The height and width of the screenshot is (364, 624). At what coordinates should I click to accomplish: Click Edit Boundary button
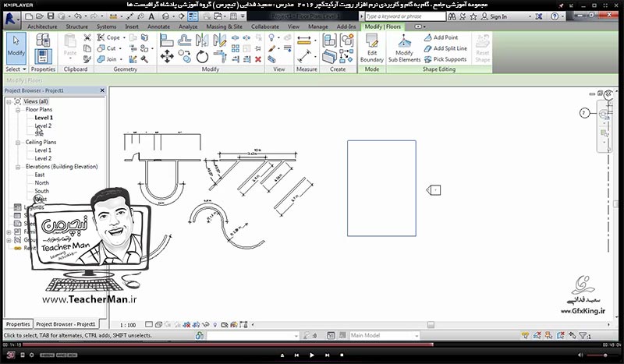pyautogui.click(x=372, y=48)
